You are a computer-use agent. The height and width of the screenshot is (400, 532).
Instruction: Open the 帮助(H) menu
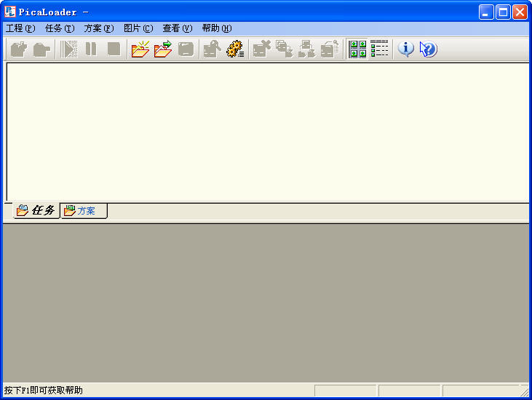coord(217,28)
